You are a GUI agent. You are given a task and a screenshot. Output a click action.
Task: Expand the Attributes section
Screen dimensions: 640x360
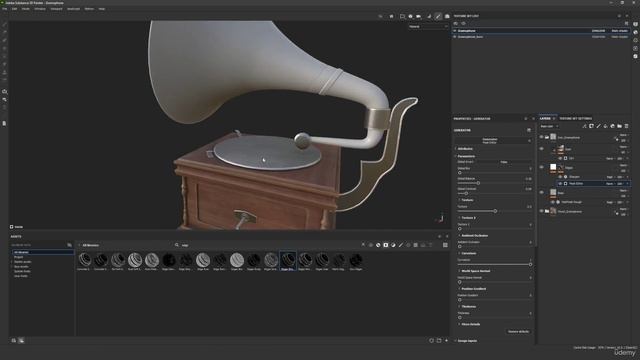[464, 149]
